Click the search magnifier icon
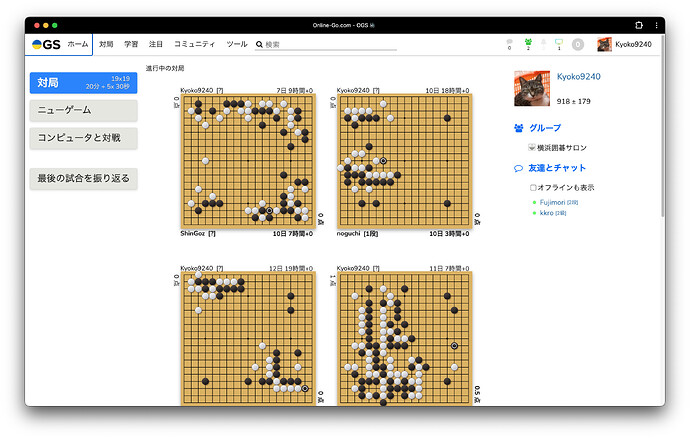 point(260,45)
